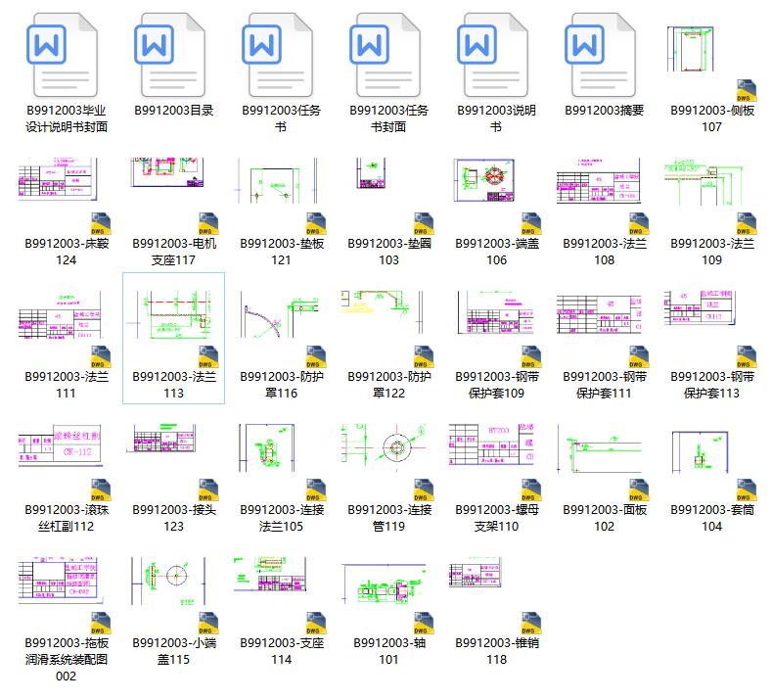The image size is (772, 700).
Task: Open the B9912003毕业设计说明书封面 Word document icon
Action: [63, 55]
